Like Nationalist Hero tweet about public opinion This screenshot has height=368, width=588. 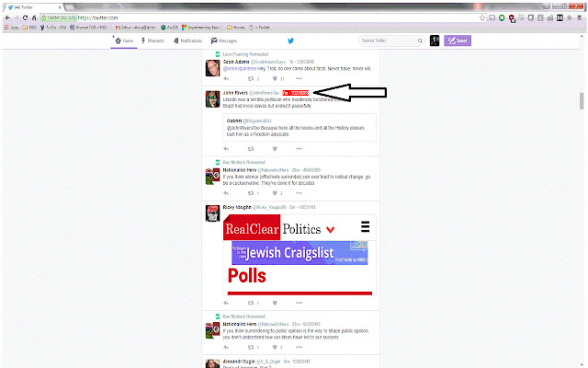(275, 348)
